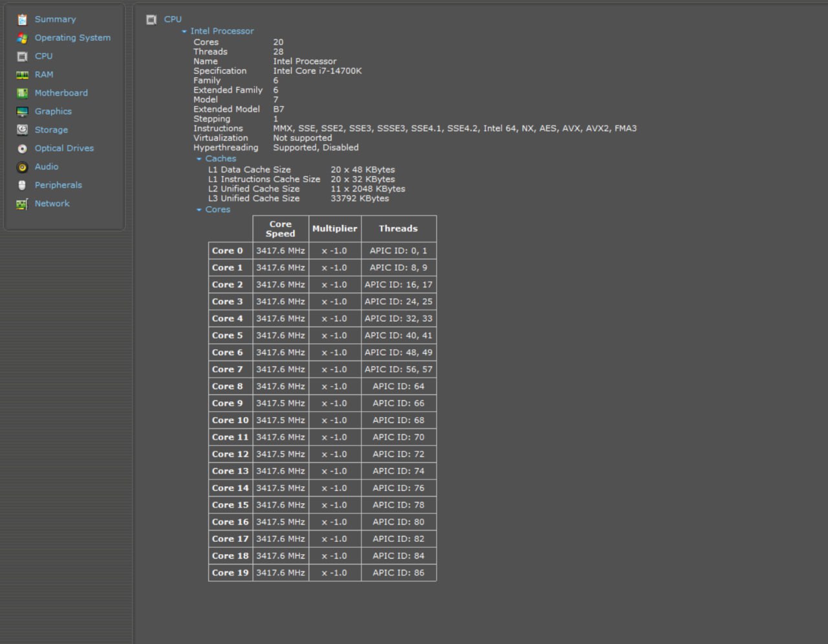The image size is (828, 644).
Task: Go to the RAM section
Action: [44, 74]
